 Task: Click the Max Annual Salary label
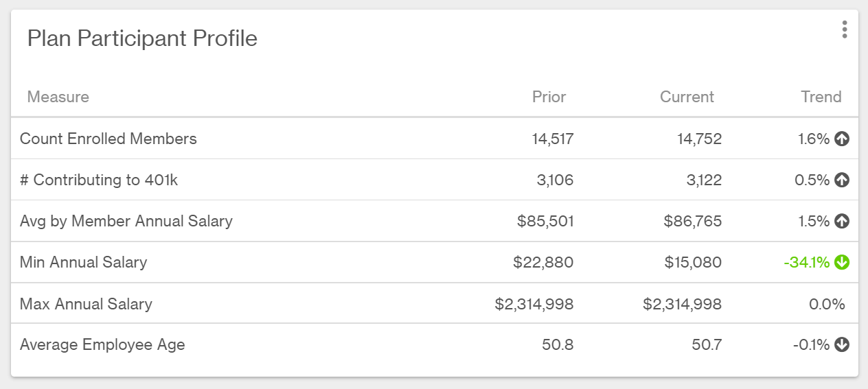tap(86, 303)
